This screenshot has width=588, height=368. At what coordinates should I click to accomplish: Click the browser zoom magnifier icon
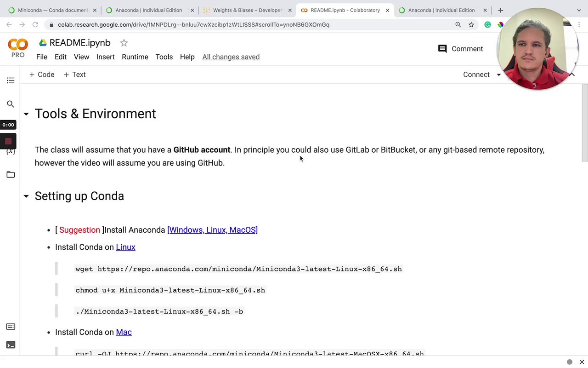coord(458,25)
